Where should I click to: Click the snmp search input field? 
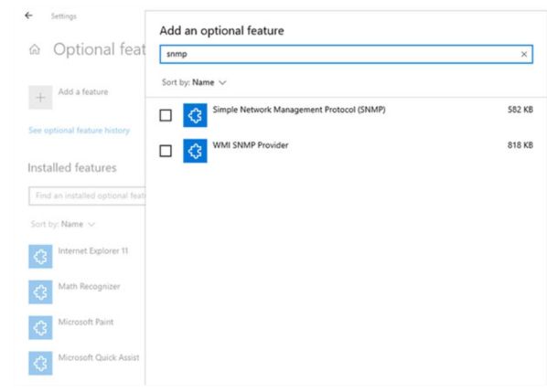[346, 54]
